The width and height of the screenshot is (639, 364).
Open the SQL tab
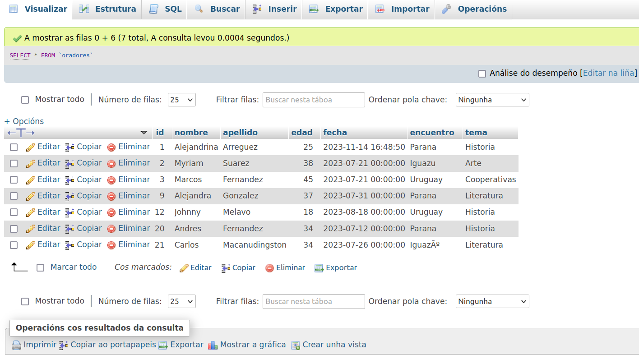point(165,9)
